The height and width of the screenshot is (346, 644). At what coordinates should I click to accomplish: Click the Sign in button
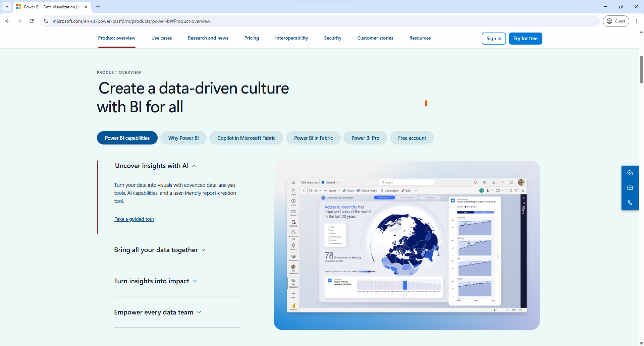[x=494, y=39]
